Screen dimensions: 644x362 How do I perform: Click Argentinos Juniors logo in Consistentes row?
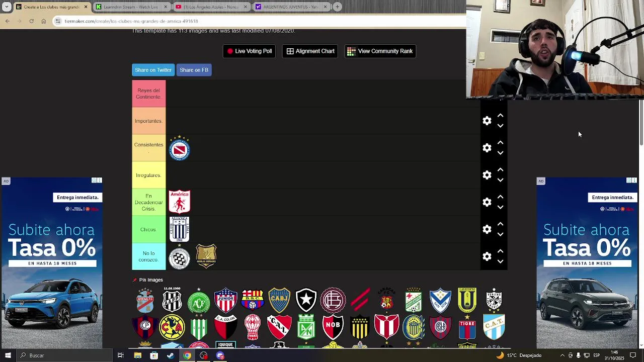179,148
